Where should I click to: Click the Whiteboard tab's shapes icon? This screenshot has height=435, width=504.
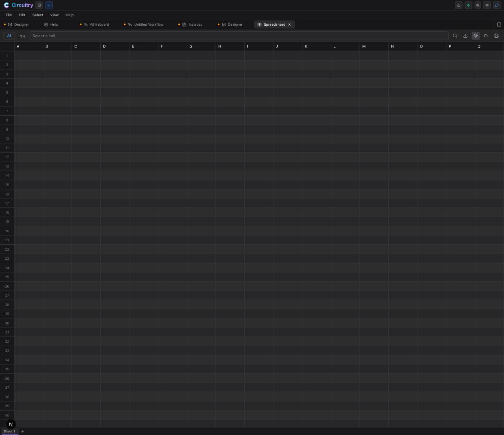[86, 24]
